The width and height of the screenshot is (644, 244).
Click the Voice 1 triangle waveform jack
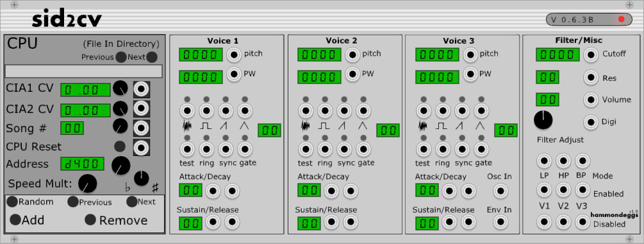[245, 110]
